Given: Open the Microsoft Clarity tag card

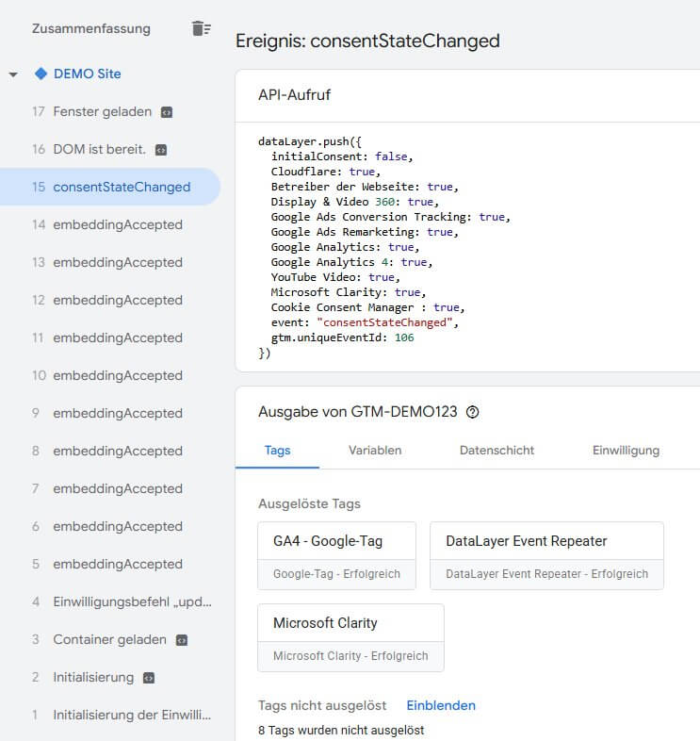Looking at the screenshot, I should point(351,637).
